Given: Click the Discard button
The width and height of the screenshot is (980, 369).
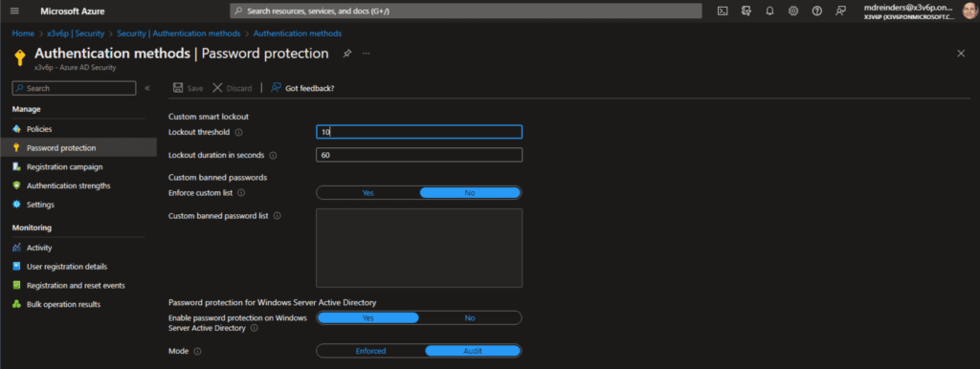Looking at the screenshot, I should [x=233, y=88].
